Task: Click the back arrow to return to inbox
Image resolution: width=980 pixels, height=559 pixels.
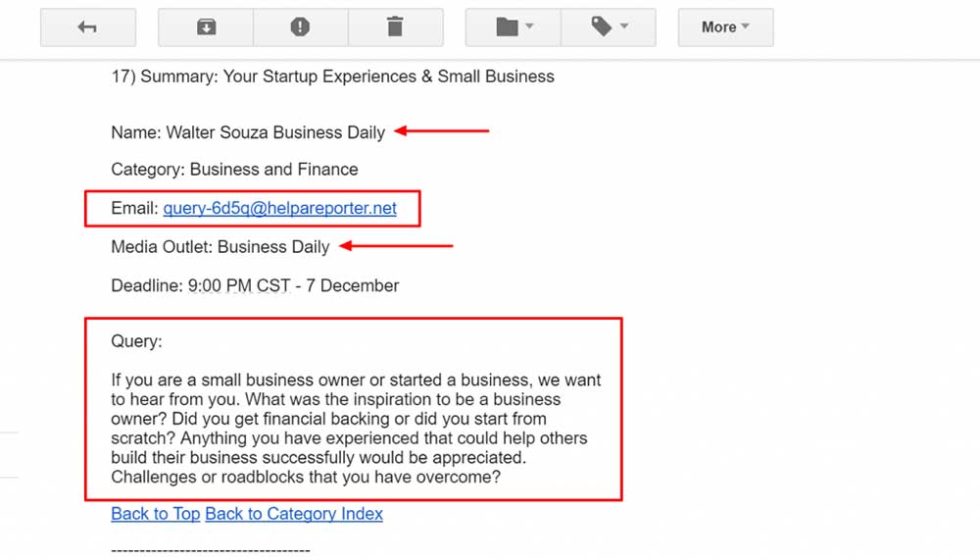Action: (88, 27)
